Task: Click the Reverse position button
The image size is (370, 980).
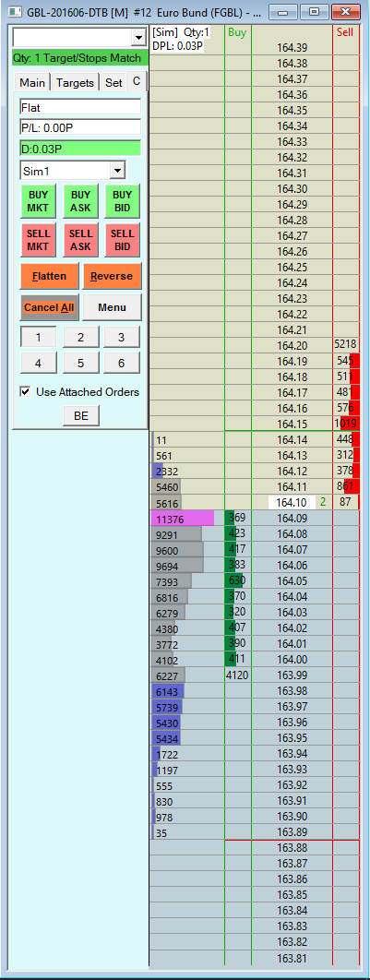Action: coord(113,276)
